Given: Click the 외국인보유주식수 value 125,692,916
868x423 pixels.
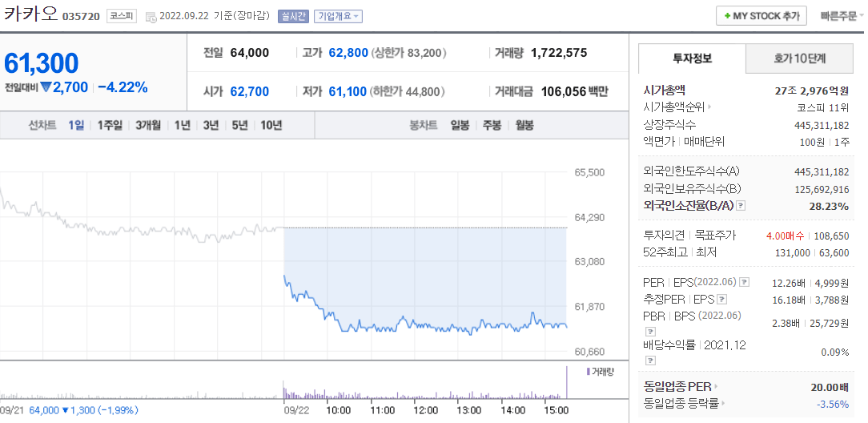Looking at the screenshot, I should point(822,190).
